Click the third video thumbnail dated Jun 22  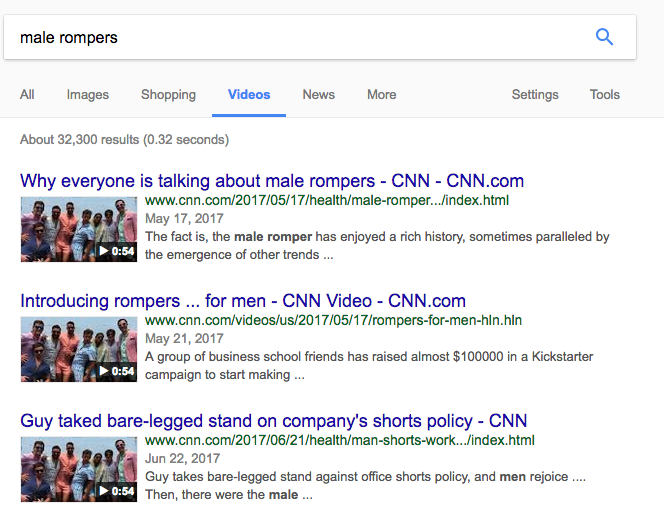click(x=78, y=469)
